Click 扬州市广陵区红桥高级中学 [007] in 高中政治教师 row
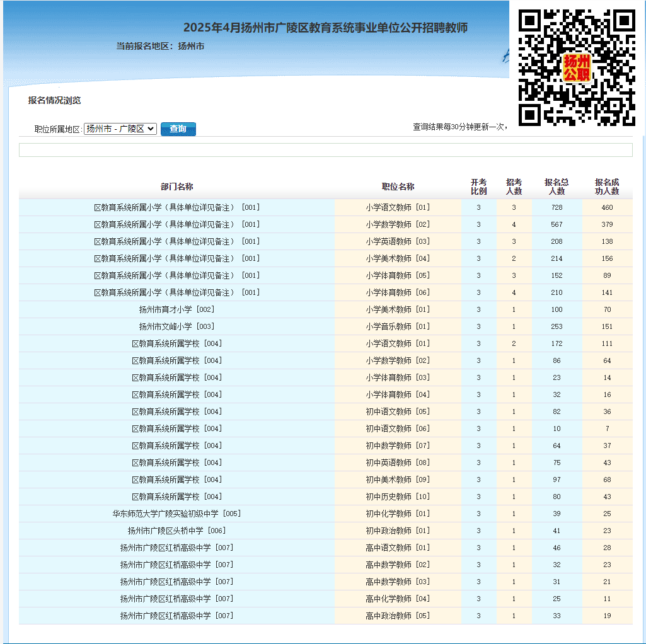Image resolution: width=646 pixels, height=644 pixels. [176, 616]
